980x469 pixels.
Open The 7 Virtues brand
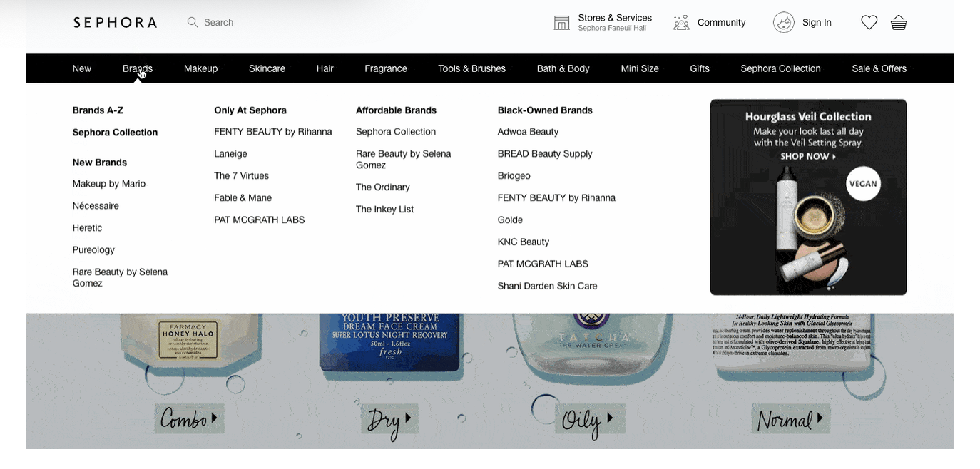click(241, 176)
